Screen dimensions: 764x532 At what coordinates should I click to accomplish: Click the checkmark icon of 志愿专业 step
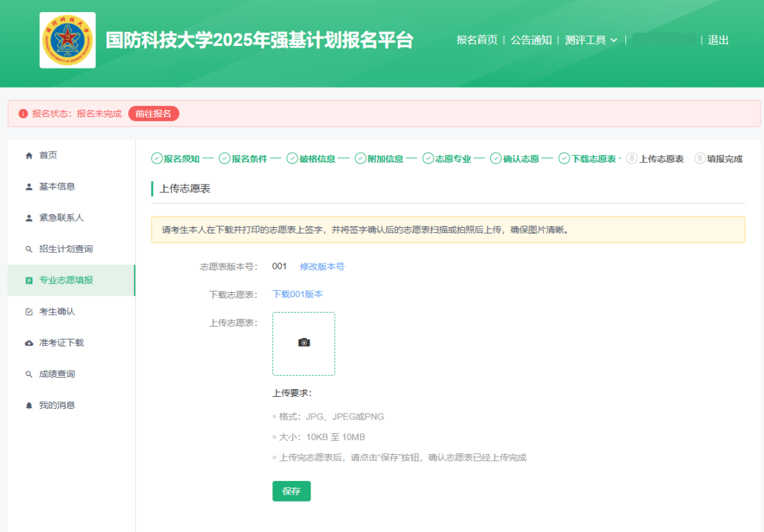point(428,158)
